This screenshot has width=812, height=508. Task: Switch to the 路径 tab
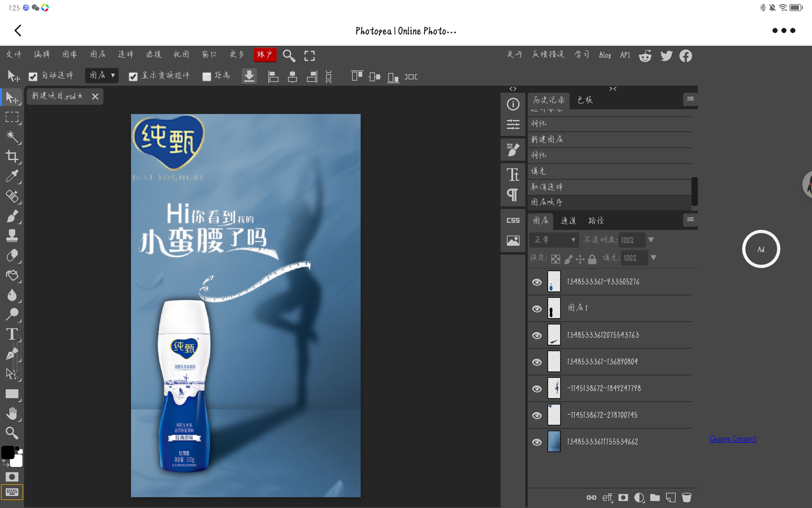click(596, 220)
